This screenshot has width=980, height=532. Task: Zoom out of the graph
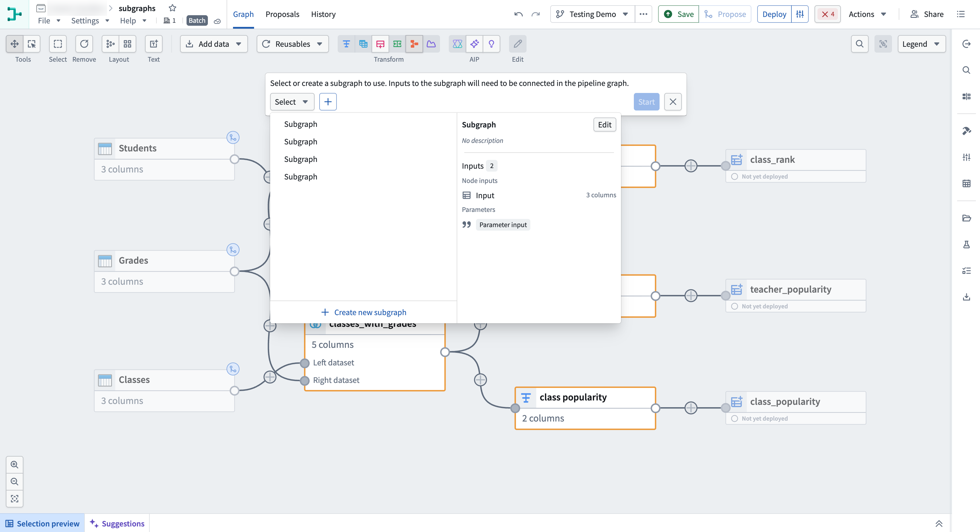pos(14,481)
